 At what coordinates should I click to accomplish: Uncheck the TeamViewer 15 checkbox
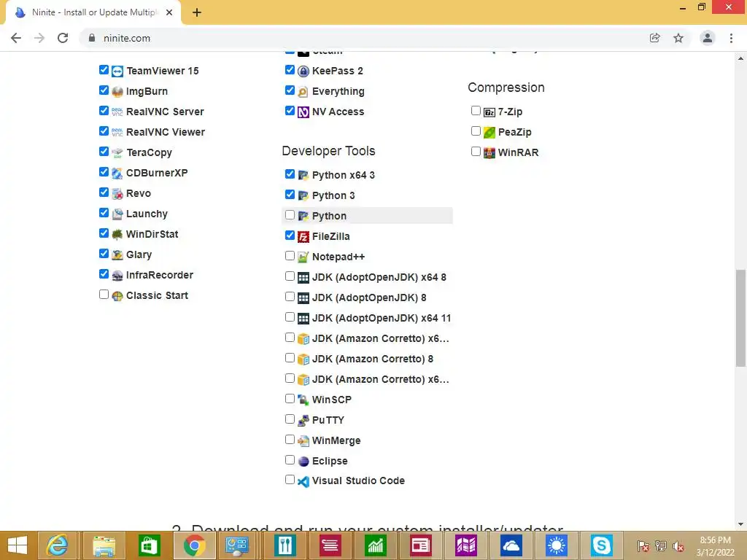104,70
